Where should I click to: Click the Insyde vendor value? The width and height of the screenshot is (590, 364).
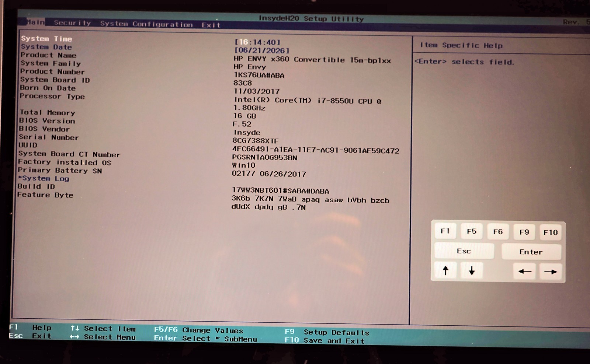click(x=247, y=132)
